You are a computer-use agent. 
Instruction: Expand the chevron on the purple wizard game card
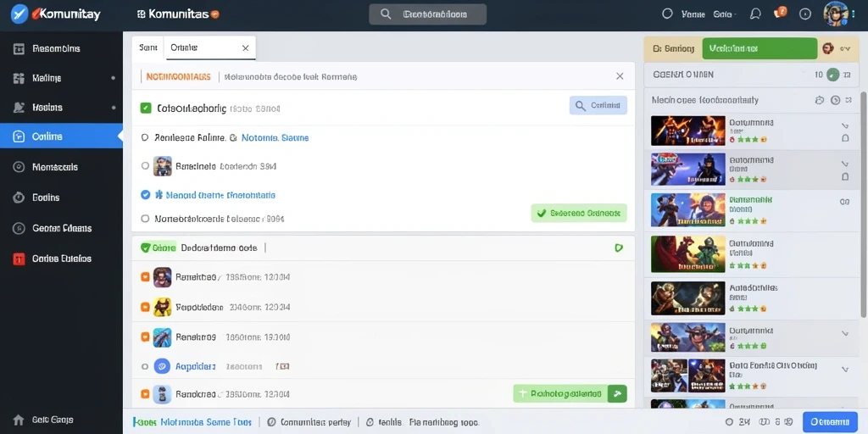845,164
